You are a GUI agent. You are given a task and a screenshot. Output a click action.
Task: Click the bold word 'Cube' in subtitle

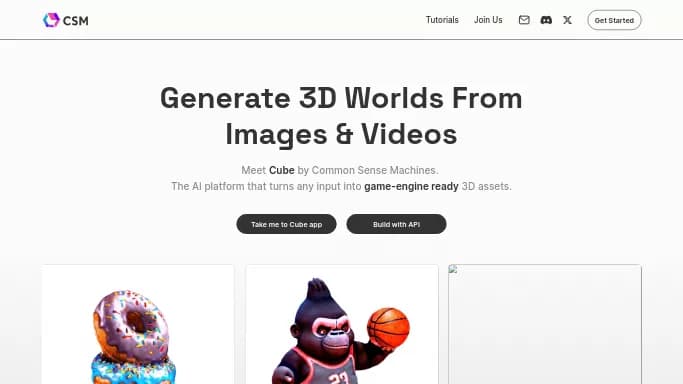point(281,170)
